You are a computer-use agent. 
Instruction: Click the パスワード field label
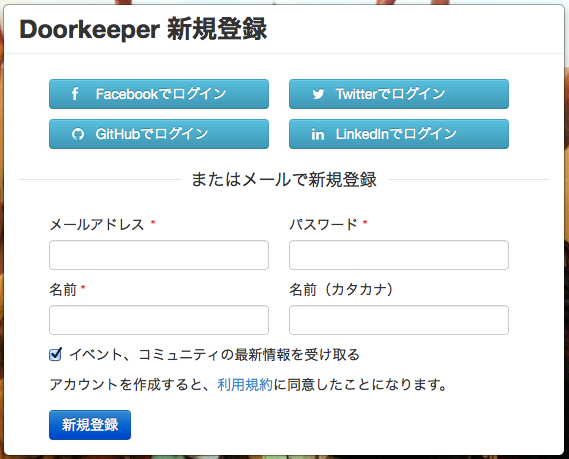click(x=324, y=225)
